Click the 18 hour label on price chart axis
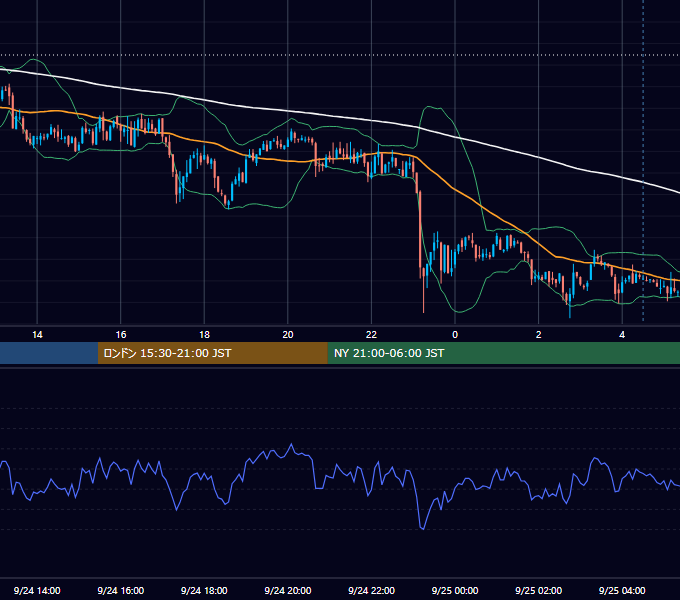 (204, 335)
